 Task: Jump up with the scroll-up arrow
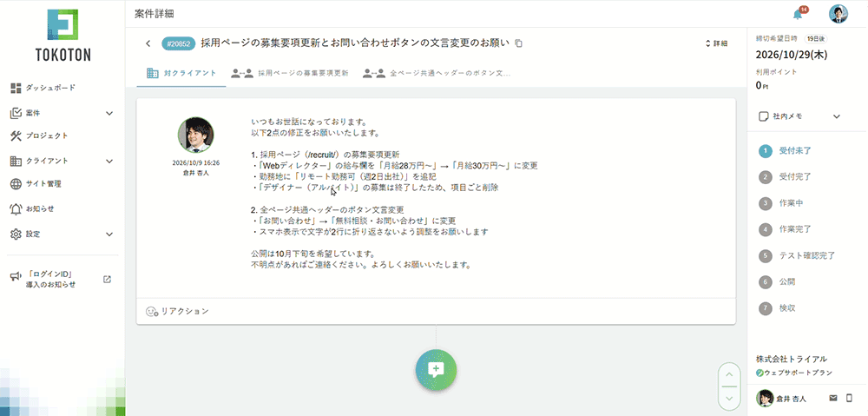[729, 374]
